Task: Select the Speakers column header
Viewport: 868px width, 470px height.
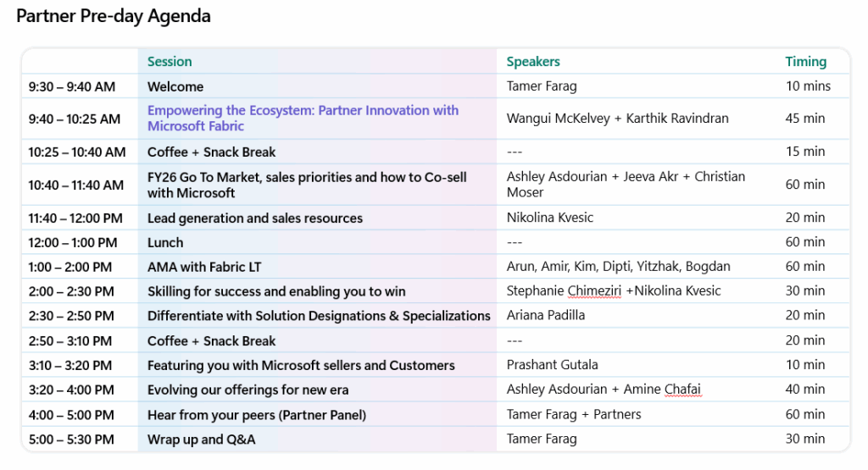Action: click(533, 62)
